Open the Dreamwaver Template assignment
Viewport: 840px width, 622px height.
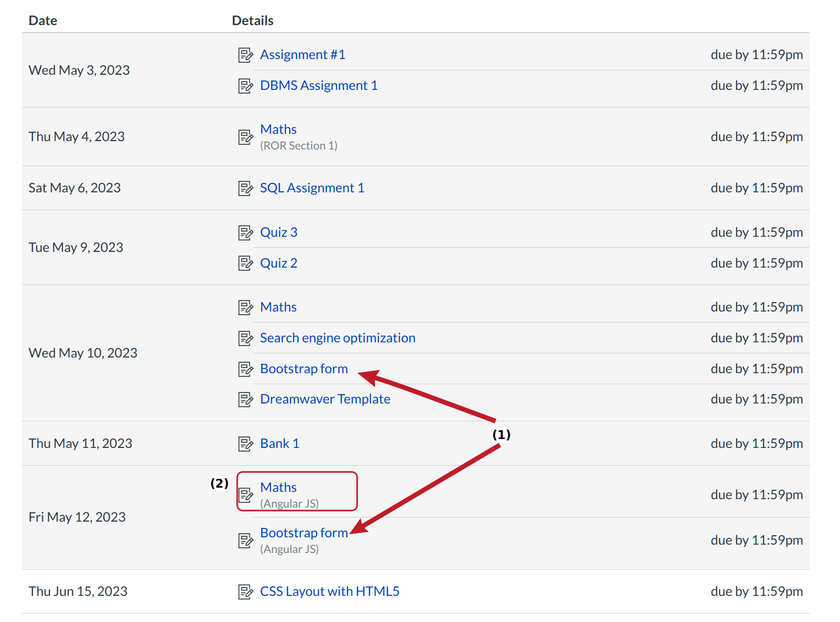325,399
